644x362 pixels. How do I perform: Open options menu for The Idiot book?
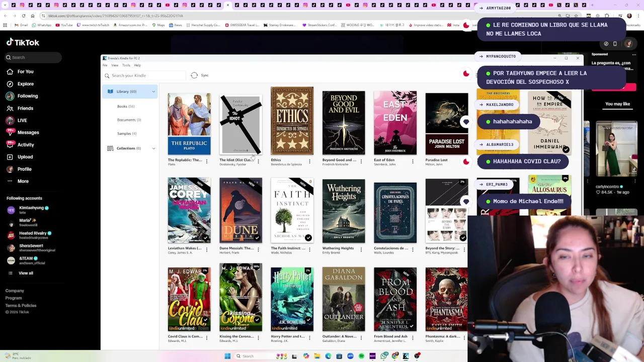[258, 161]
